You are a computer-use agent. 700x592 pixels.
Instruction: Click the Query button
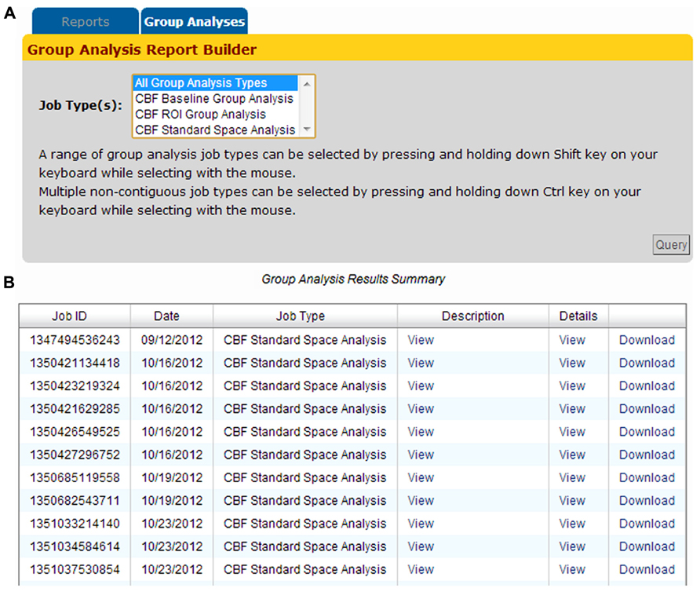click(671, 244)
